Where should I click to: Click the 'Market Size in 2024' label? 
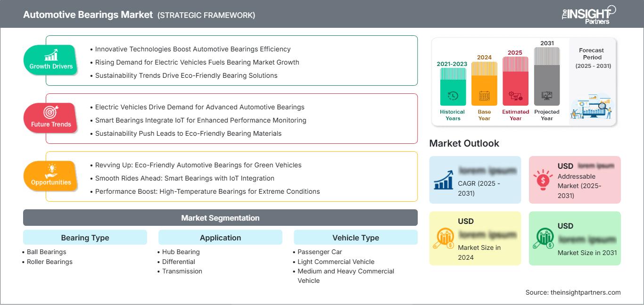tap(479, 252)
